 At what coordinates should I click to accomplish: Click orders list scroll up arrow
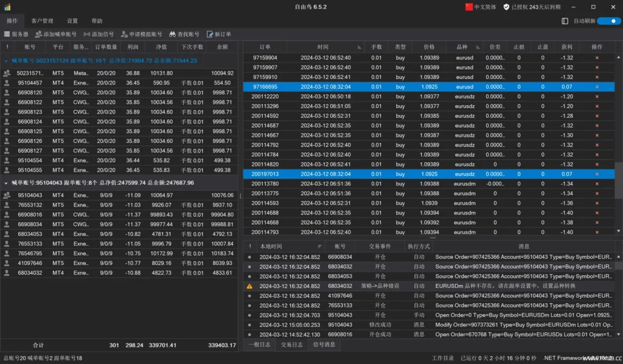coord(619,58)
